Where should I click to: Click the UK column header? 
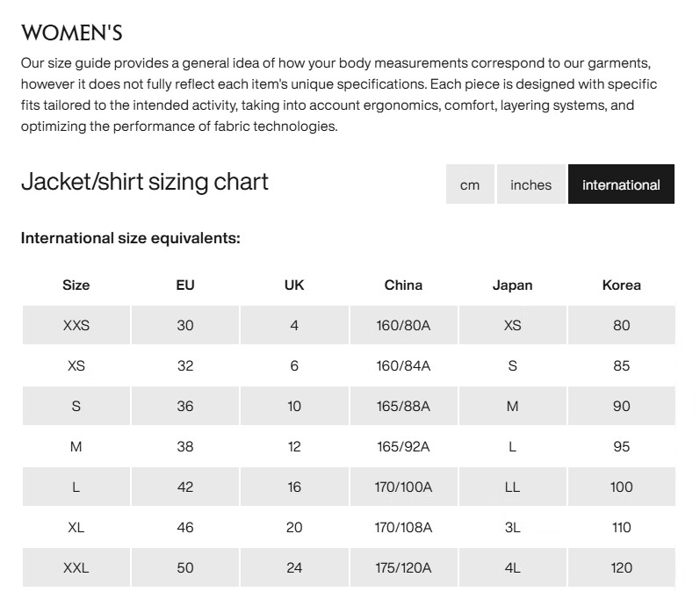pos(294,285)
